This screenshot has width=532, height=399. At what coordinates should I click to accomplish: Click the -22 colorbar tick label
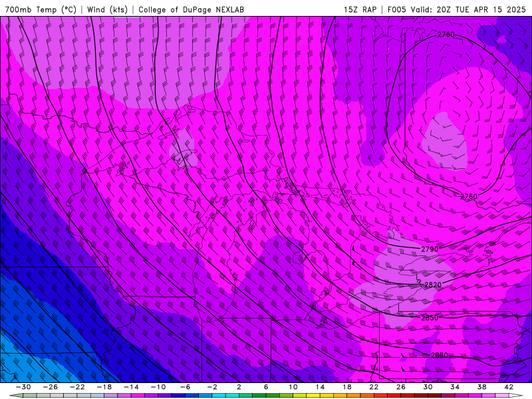tap(77, 387)
